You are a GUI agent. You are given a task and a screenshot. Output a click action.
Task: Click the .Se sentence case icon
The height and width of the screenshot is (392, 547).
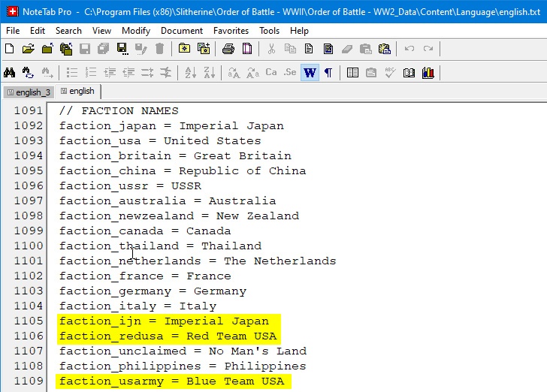click(290, 72)
